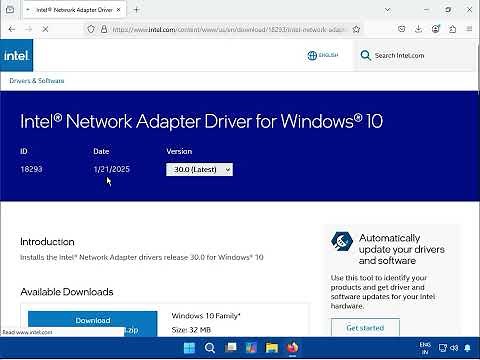Open the Windows Start menu
480x360 pixels.
[189, 348]
